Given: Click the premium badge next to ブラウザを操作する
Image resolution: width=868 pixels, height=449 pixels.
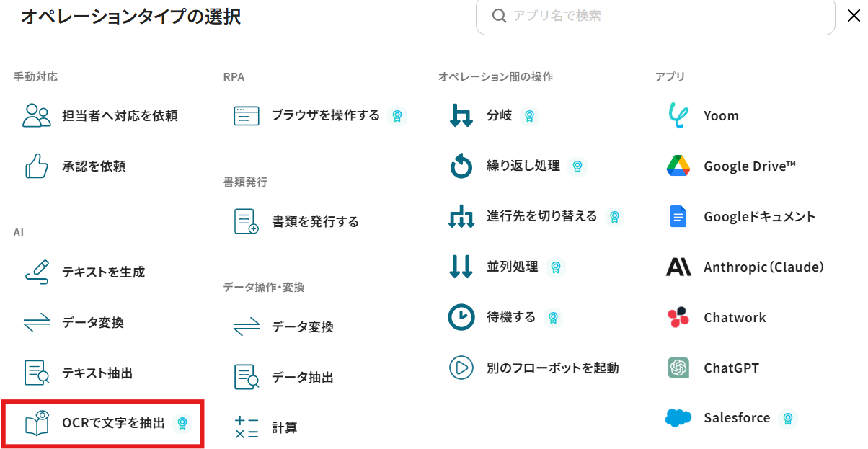Looking at the screenshot, I should tap(397, 115).
